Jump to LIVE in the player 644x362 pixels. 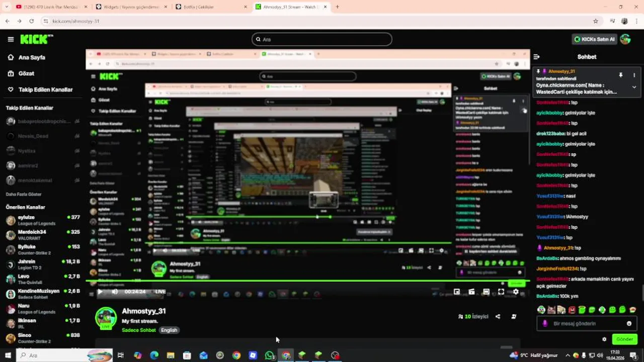[x=160, y=292]
